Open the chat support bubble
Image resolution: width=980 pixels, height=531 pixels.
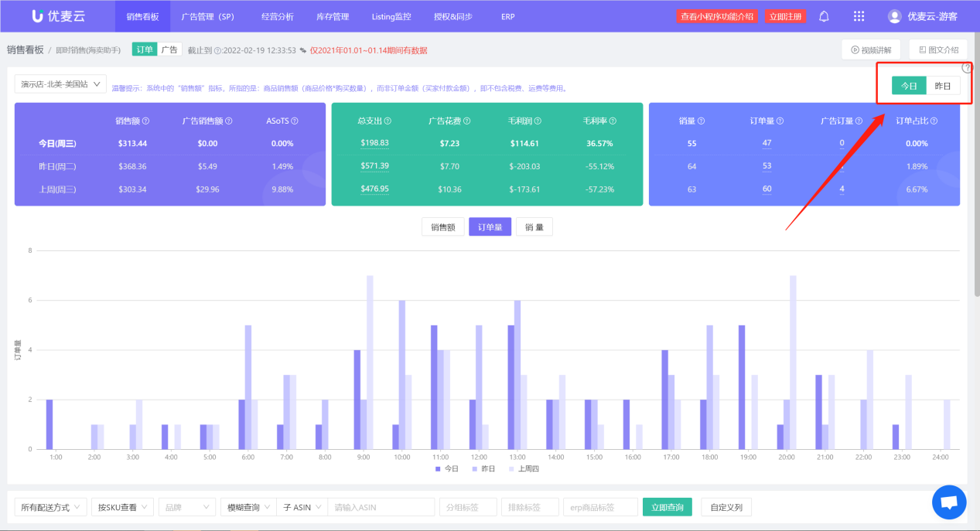tap(949, 502)
